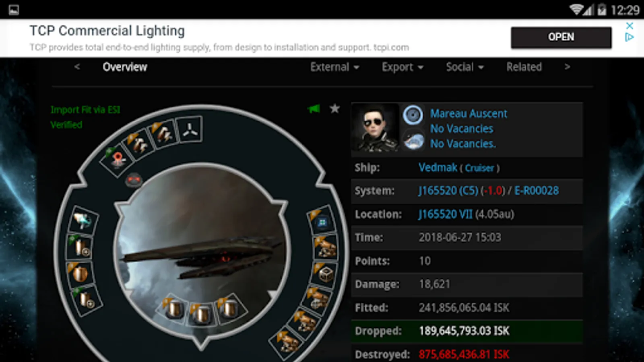Go to next with the right arrow
This screenshot has height=362, width=644.
click(567, 67)
